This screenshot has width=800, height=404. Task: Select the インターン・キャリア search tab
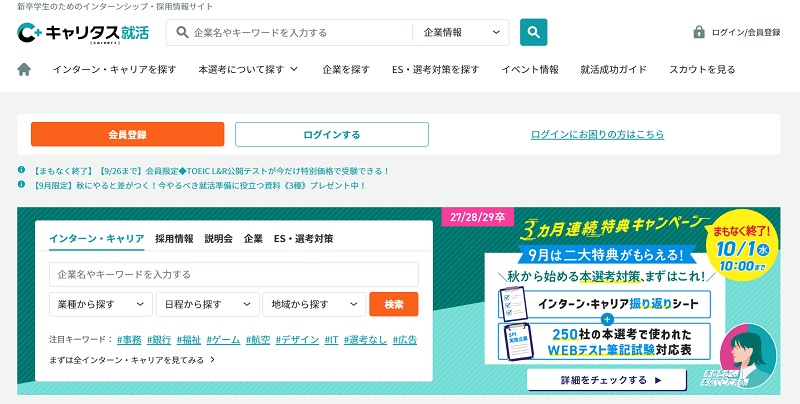[x=96, y=239]
